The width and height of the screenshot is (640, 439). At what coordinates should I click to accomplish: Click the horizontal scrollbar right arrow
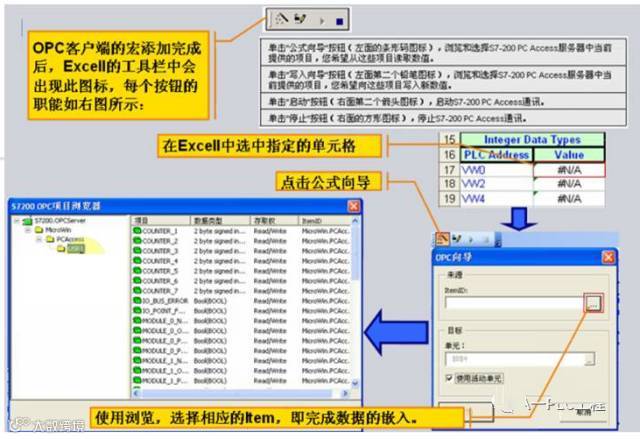coord(345,393)
